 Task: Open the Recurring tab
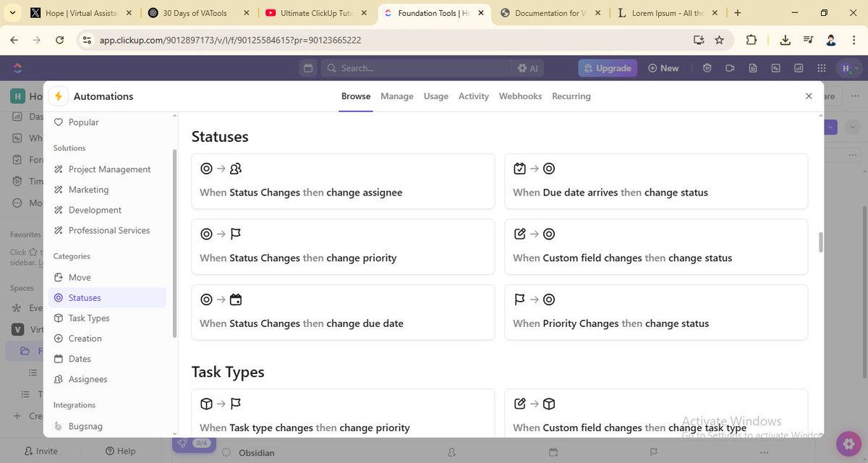571,96
